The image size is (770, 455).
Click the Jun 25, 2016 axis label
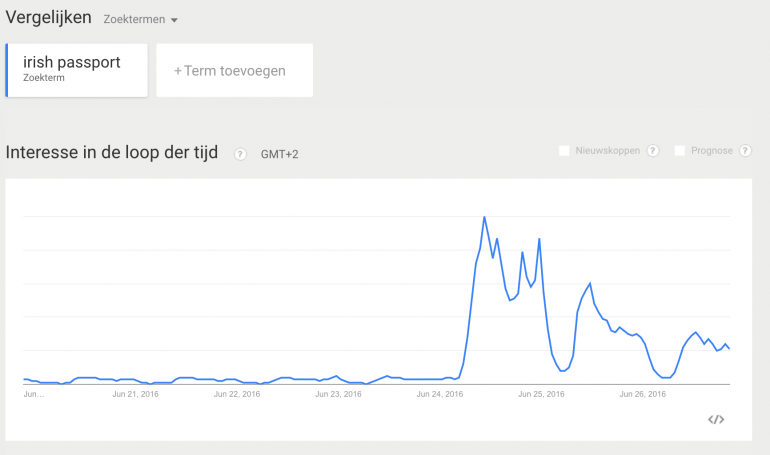541,394
